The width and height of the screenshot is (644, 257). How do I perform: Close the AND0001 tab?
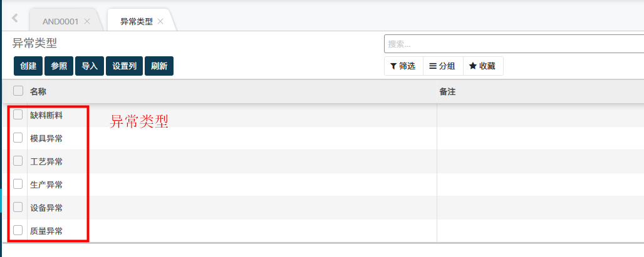(87, 21)
